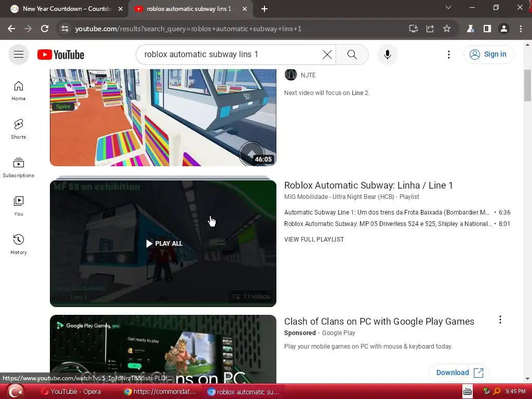This screenshot has height=399, width=532.
Task: Go to Home in sidebar
Action: click(x=19, y=91)
